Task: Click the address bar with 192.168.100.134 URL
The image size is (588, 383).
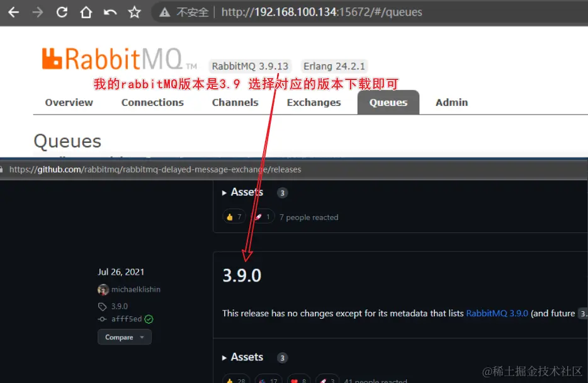Action: tap(321, 13)
